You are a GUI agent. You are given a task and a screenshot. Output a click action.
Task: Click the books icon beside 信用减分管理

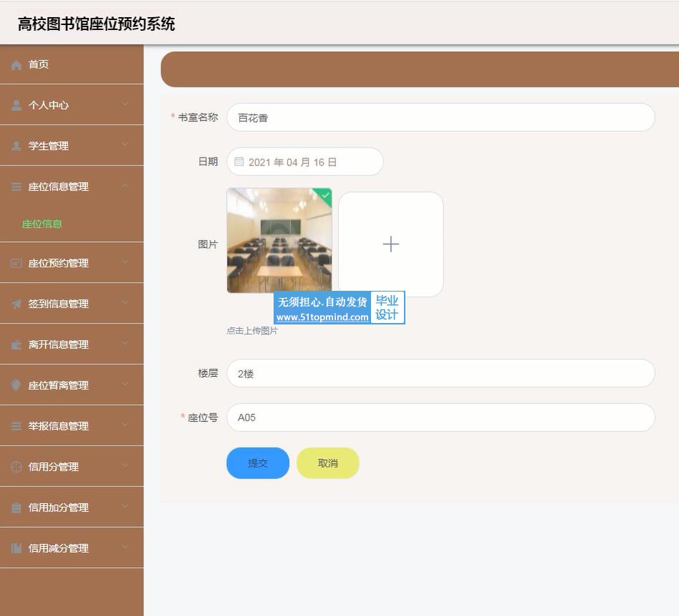coord(16,549)
